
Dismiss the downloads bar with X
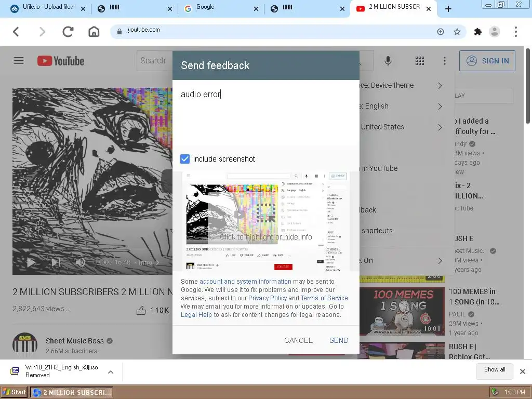point(523,371)
